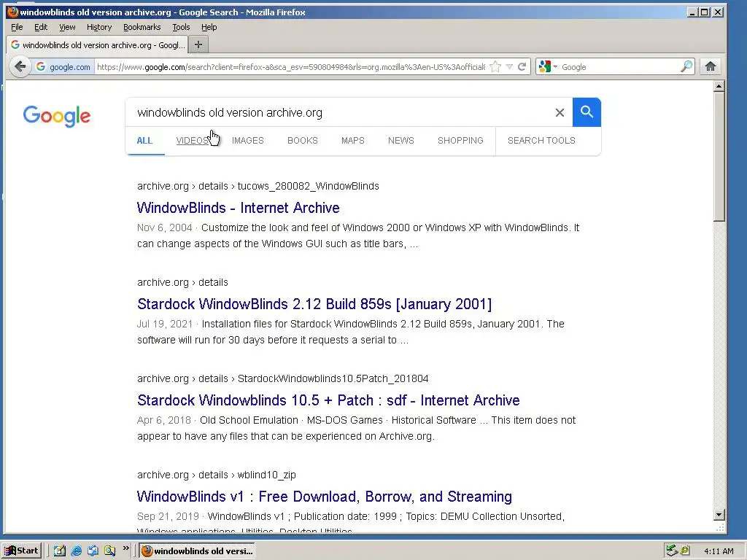Click the network connection tray icon

tap(672, 551)
